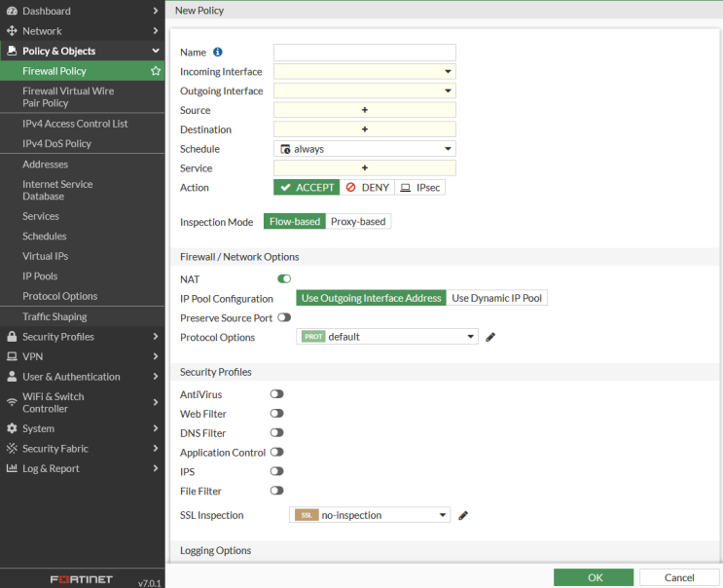This screenshot has width=723, height=588.
Task: Click the edit pencil next to SSL Inspection
Action: (463, 515)
